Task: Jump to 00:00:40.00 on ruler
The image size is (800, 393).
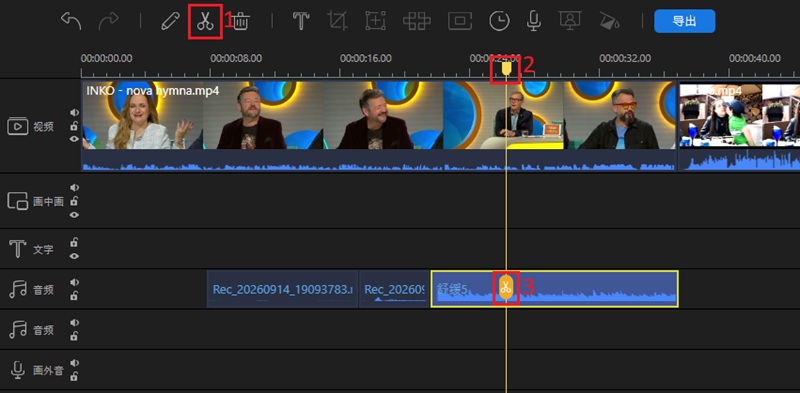Action: [755, 58]
